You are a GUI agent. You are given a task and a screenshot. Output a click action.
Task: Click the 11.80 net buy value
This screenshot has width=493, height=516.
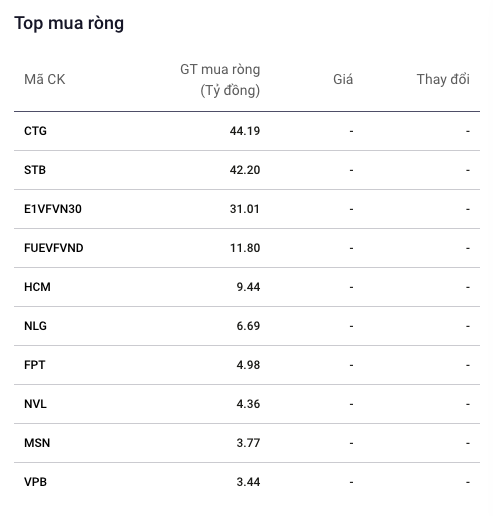click(x=245, y=248)
